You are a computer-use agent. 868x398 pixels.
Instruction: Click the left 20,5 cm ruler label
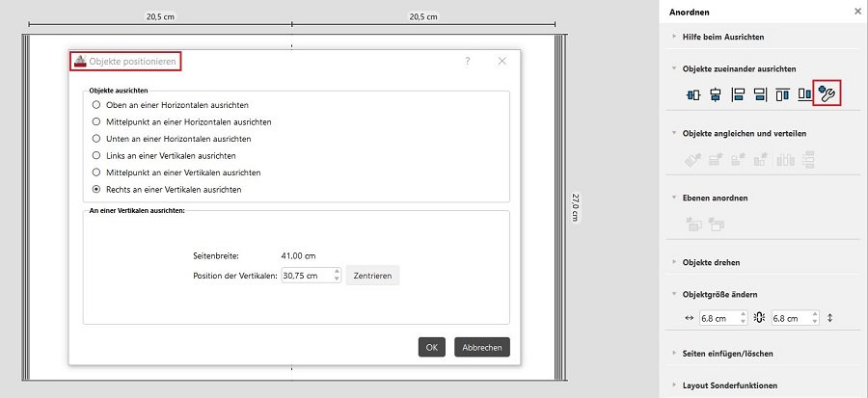point(160,16)
